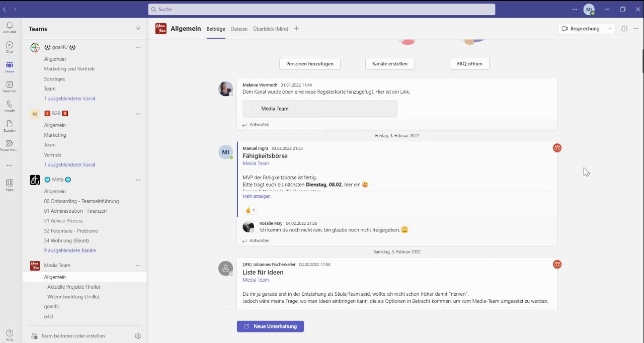Open the Kalender icon

10,87
